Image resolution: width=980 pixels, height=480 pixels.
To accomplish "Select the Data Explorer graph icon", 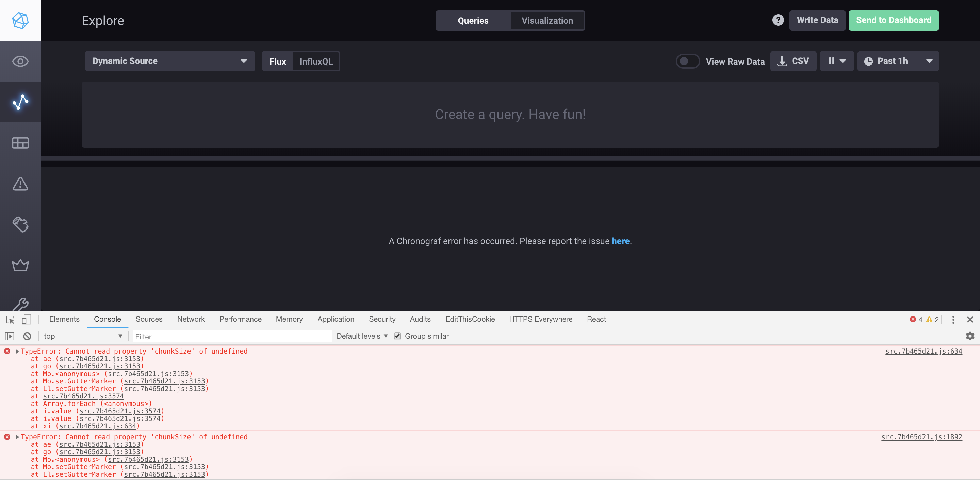I will point(20,102).
